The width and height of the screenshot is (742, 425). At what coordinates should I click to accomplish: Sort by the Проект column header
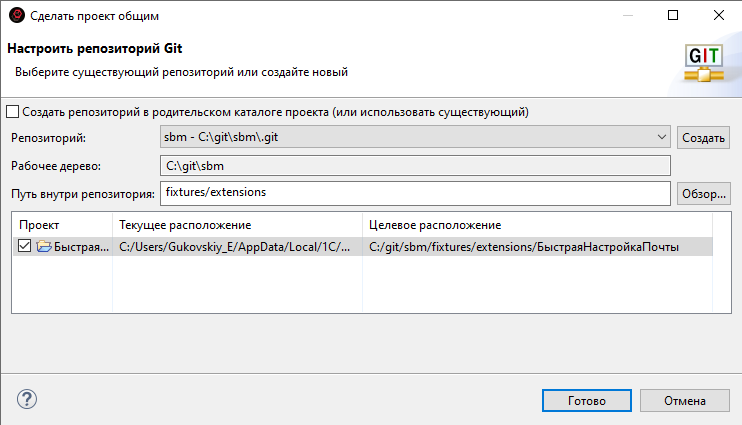point(62,225)
